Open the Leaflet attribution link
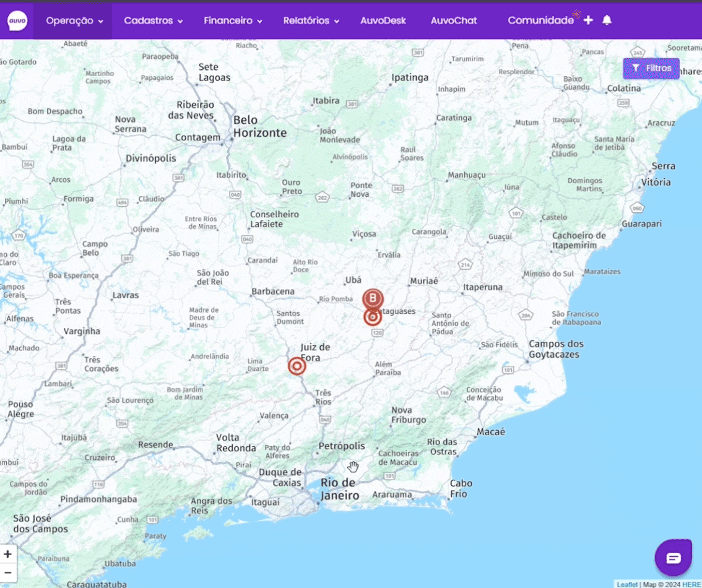Screen dimensions: 702x588 [626, 584]
